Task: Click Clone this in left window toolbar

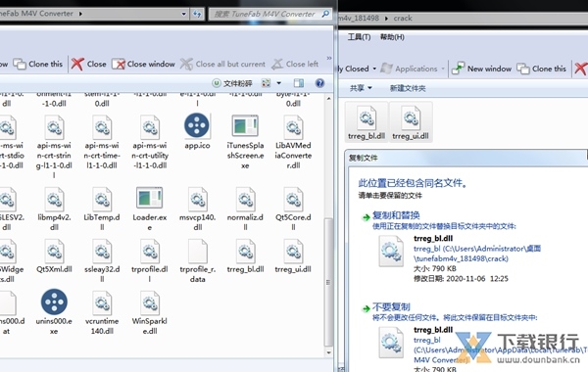Action: (38, 64)
